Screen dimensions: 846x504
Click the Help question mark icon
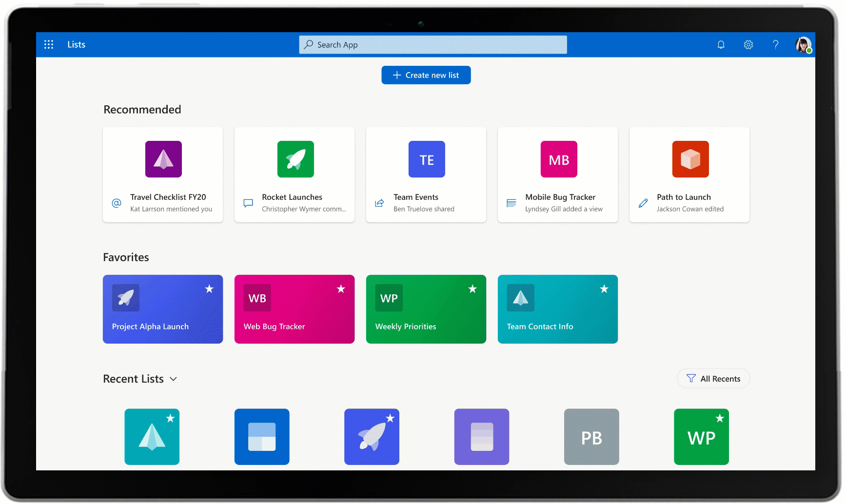[x=776, y=44]
